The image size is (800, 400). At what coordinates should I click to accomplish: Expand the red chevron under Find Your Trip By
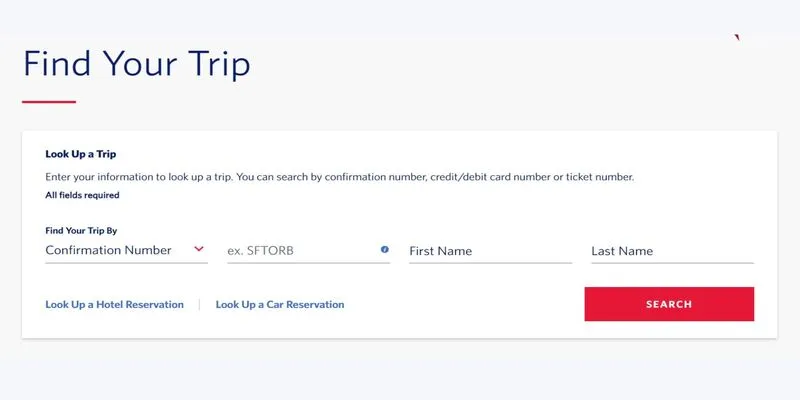pos(199,249)
